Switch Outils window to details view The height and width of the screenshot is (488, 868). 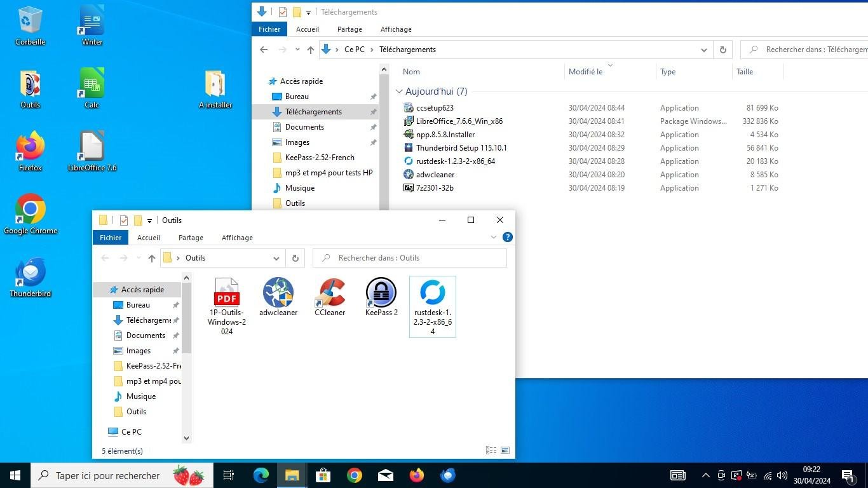click(x=491, y=451)
